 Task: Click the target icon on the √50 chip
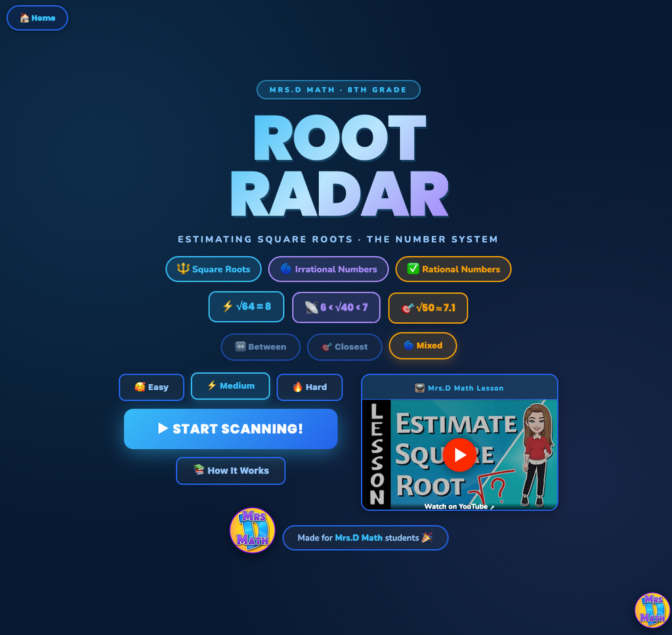407,308
